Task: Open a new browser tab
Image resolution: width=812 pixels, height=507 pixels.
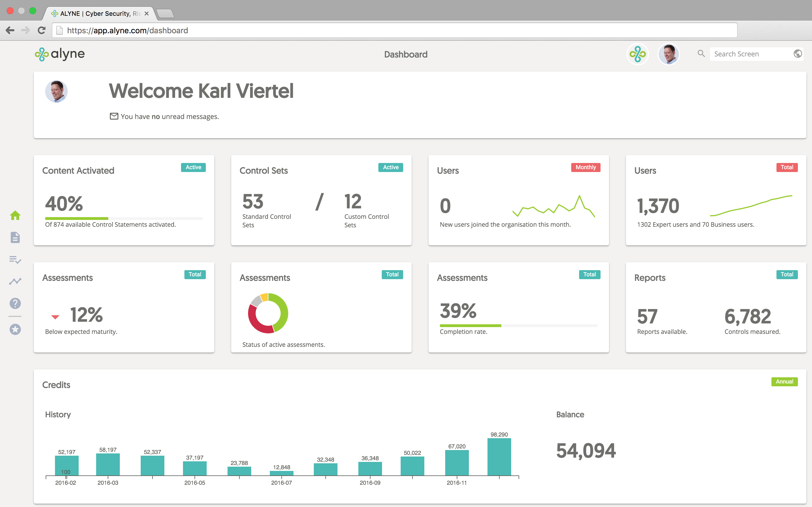Action: click(165, 14)
